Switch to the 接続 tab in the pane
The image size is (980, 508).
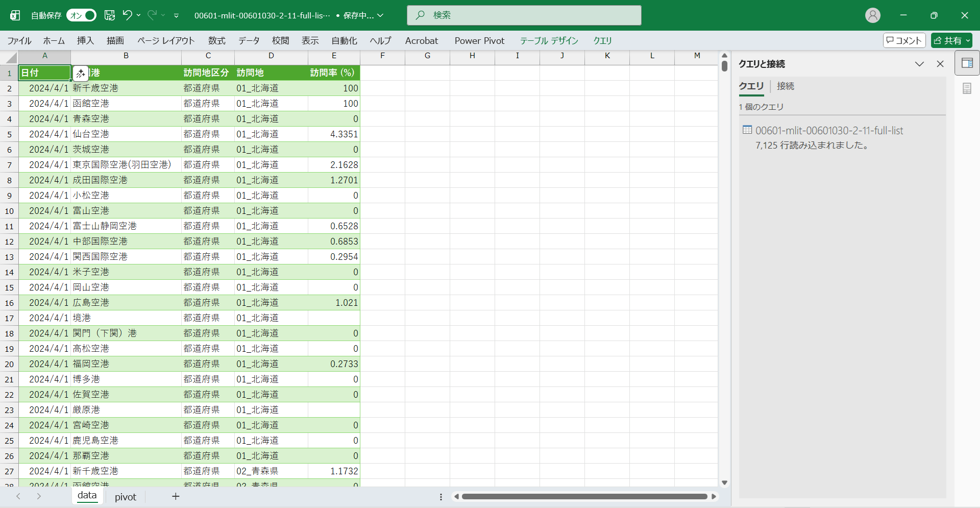(785, 86)
